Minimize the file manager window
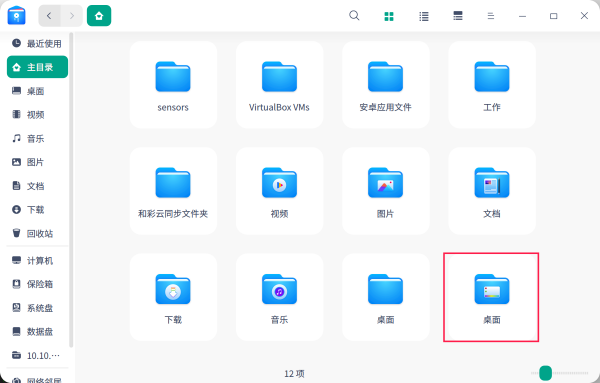Screen dimensions: 600x383 click(x=522, y=16)
